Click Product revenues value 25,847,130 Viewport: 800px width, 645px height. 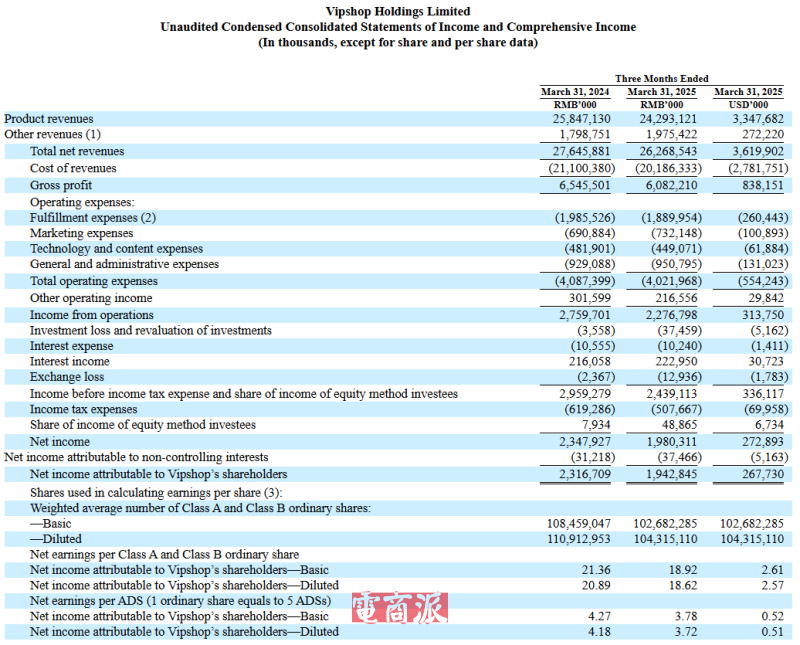pyautogui.click(x=581, y=119)
